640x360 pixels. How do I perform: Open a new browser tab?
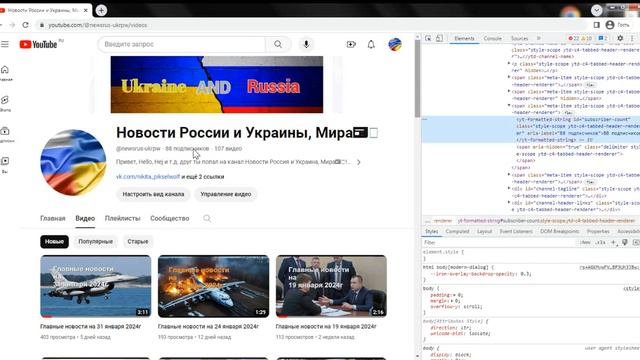(101, 10)
